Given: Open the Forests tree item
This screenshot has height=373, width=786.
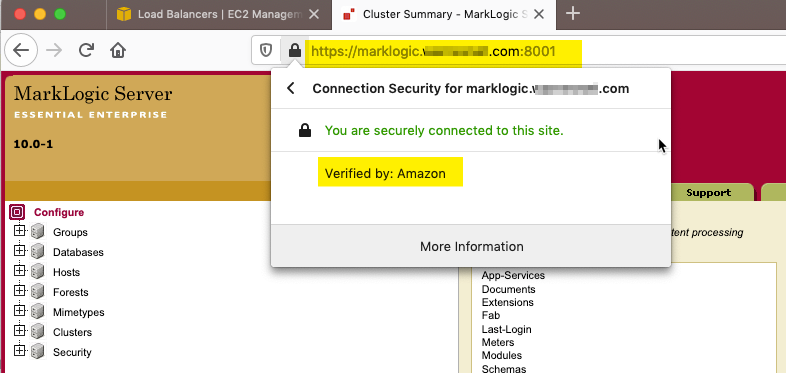Looking at the screenshot, I should click(x=71, y=292).
